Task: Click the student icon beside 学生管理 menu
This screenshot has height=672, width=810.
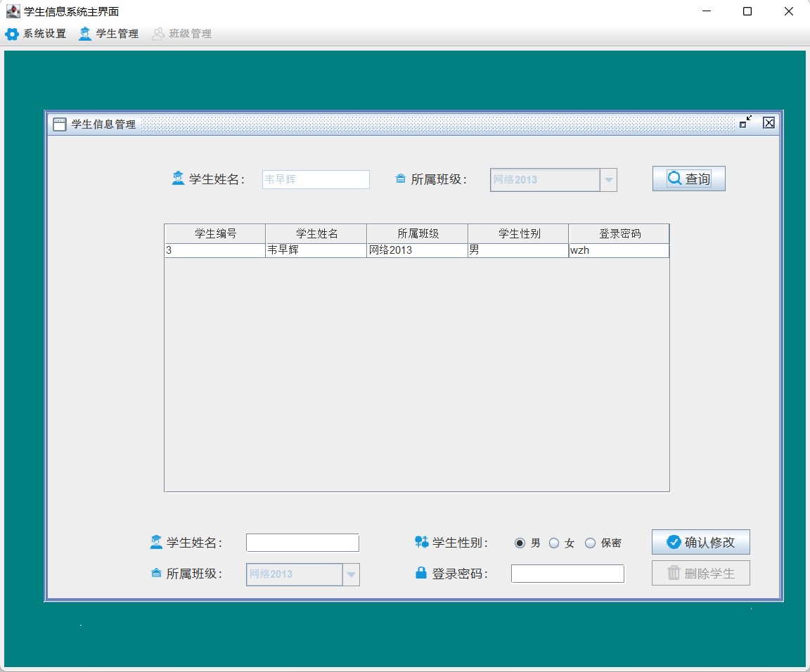Action: click(84, 34)
